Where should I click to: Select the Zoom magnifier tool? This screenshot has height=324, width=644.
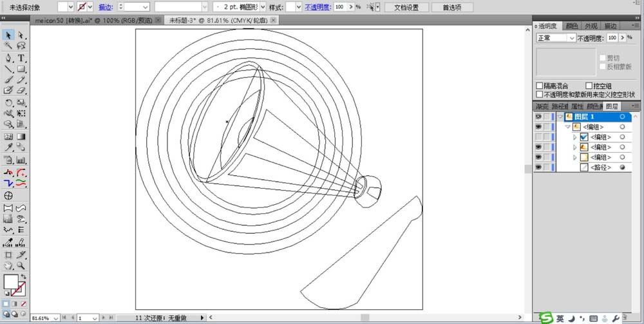click(x=21, y=265)
